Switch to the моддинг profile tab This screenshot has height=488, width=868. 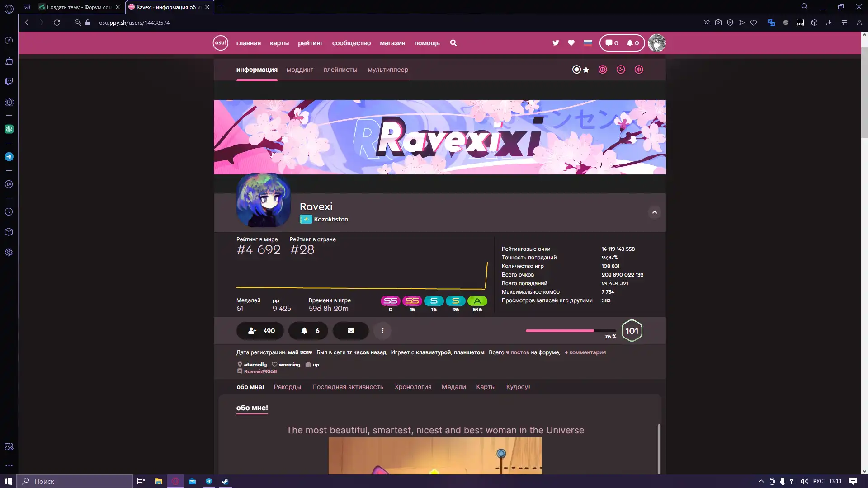click(x=300, y=70)
